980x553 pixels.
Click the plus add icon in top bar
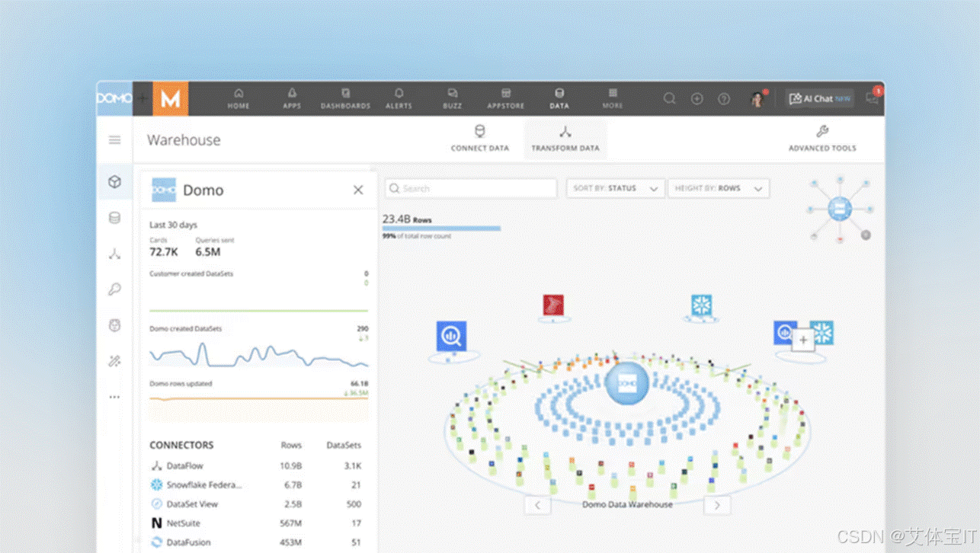[x=697, y=98]
